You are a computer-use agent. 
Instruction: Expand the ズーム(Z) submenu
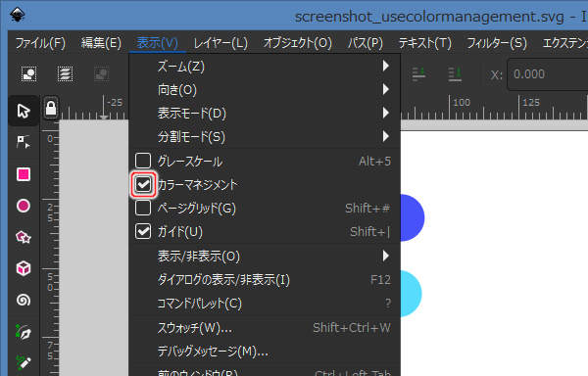[265, 67]
